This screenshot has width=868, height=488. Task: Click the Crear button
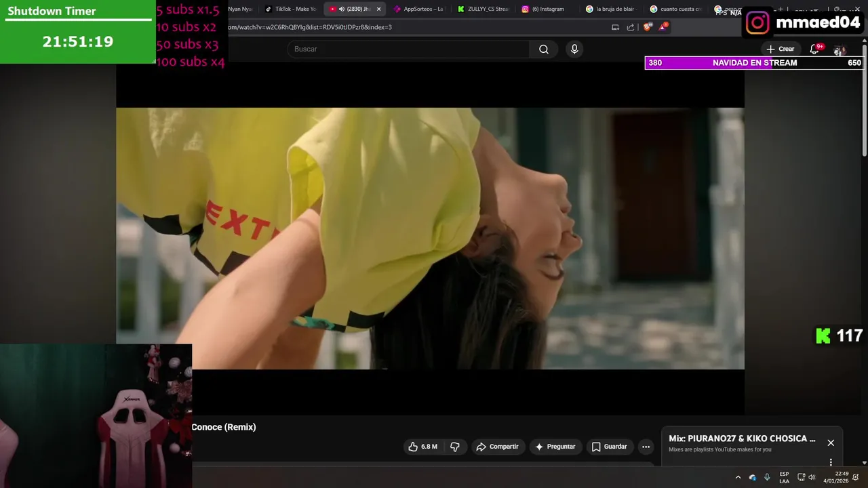(x=780, y=49)
